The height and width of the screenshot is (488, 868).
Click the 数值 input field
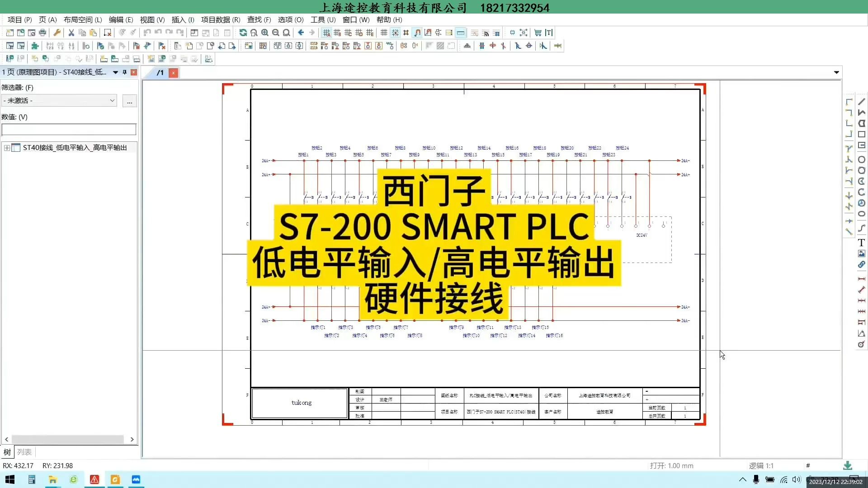[69, 130]
